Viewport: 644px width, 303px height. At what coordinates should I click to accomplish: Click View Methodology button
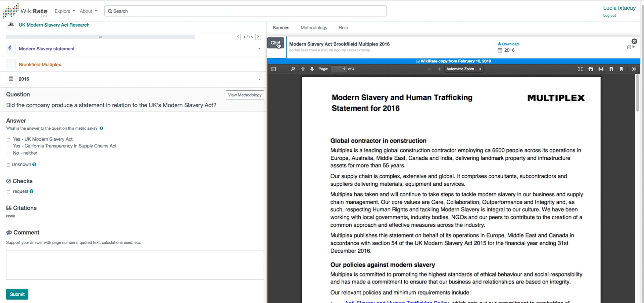click(x=245, y=95)
